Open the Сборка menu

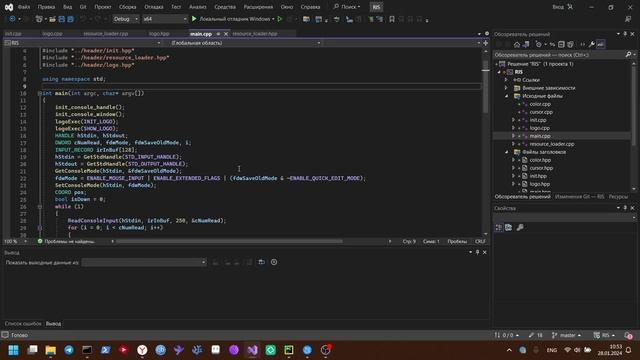[x=127, y=7]
